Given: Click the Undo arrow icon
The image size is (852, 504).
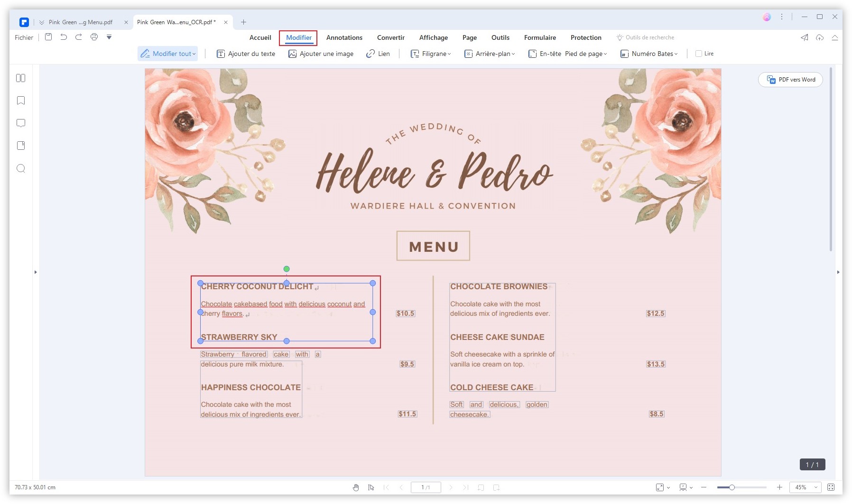Looking at the screenshot, I should coord(64,37).
